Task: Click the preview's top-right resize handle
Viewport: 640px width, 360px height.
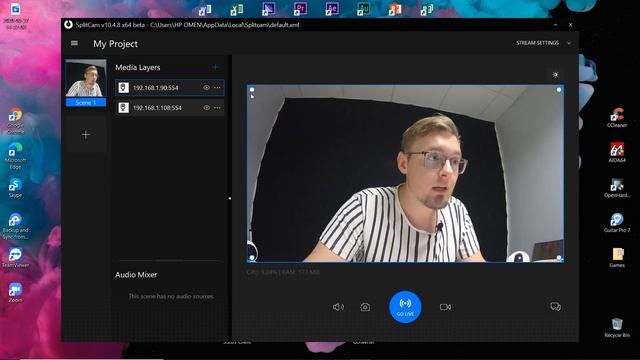Action: point(559,90)
